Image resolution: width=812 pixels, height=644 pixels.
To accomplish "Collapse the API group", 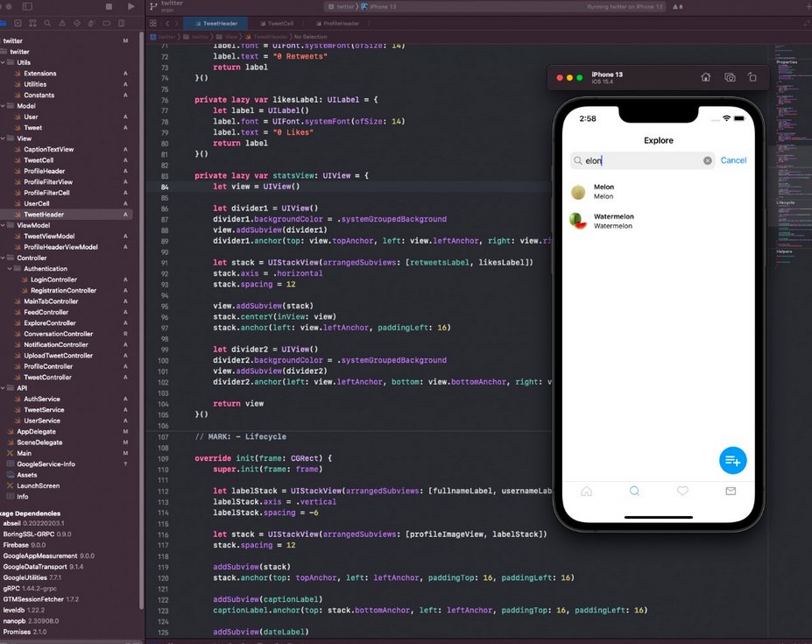I will coord(4,388).
